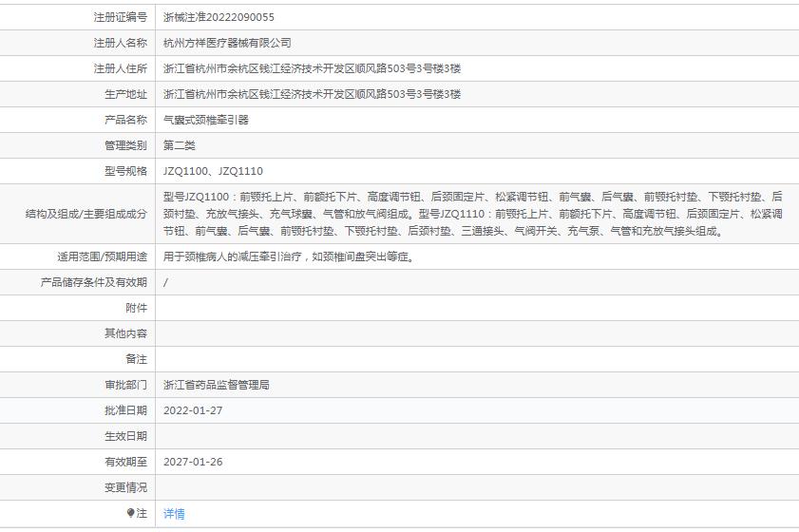Screen dimensions: 799x532
Task: Click the empty 生效日期 value cell
Action: coord(475,436)
